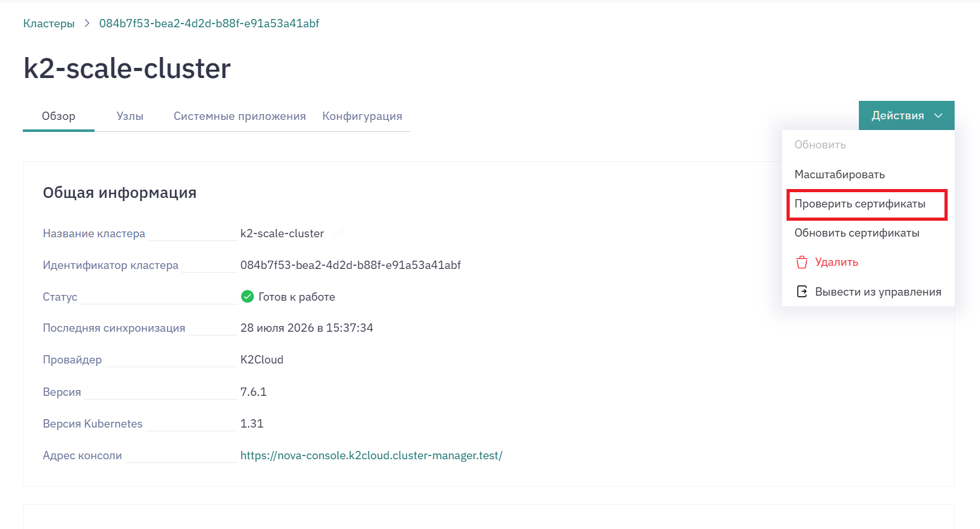Screen dimensions: 980x529
Task: Choose Обновить сертификаты in the menu
Action: tap(868, 233)
